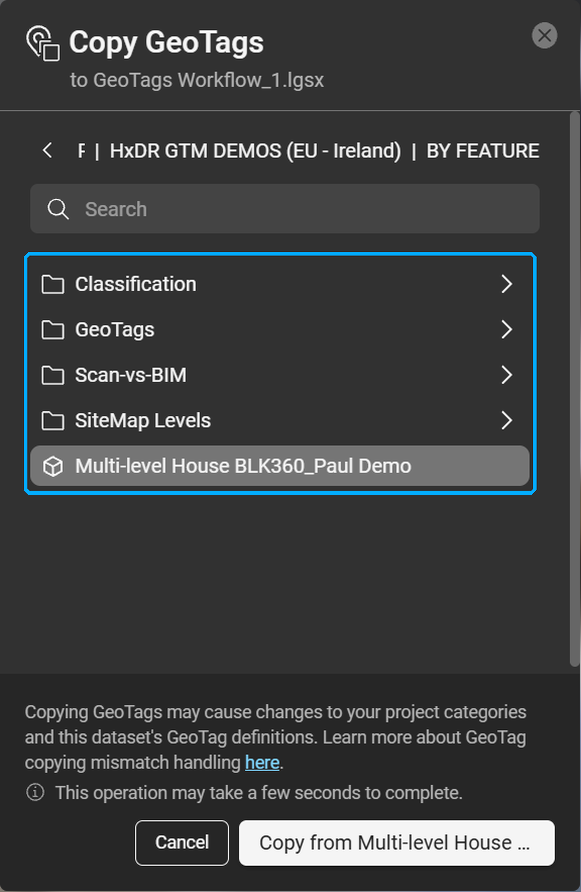Click the GeoTags folder icon

53,329
